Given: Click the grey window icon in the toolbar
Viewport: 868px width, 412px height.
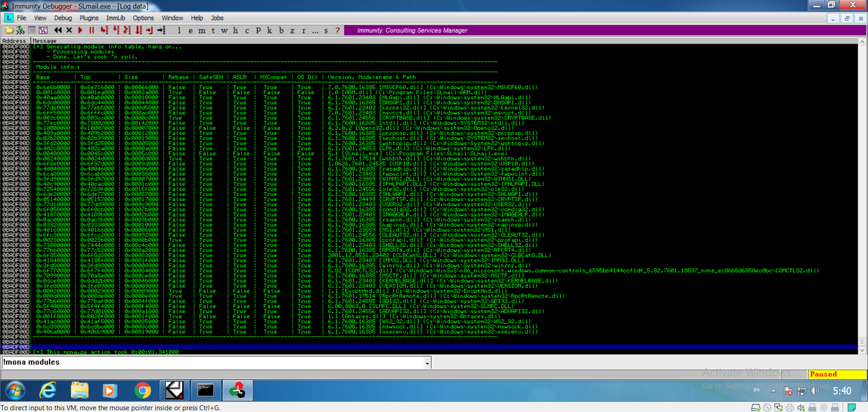Looking at the screenshot, I should [x=32, y=30].
